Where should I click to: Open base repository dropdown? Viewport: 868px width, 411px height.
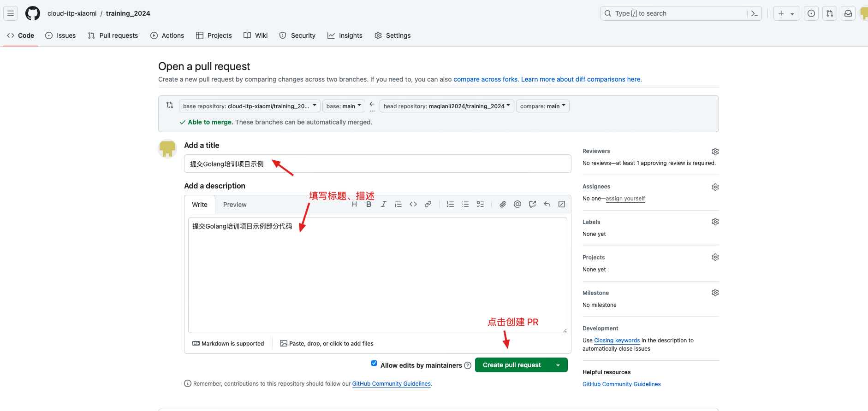click(x=250, y=106)
